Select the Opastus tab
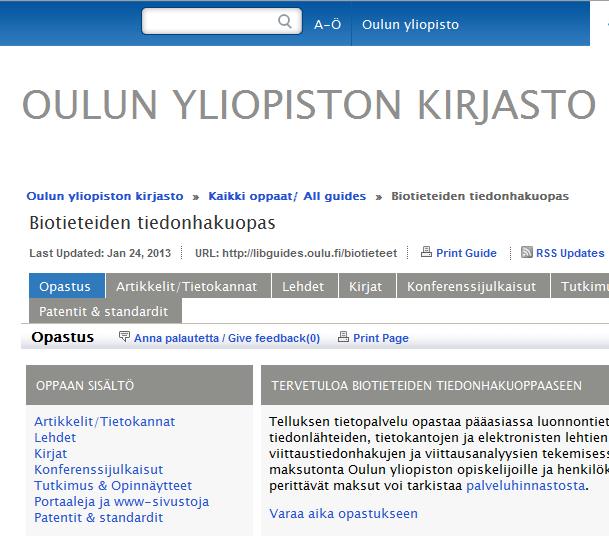This screenshot has height=536, width=609. pos(67,286)
